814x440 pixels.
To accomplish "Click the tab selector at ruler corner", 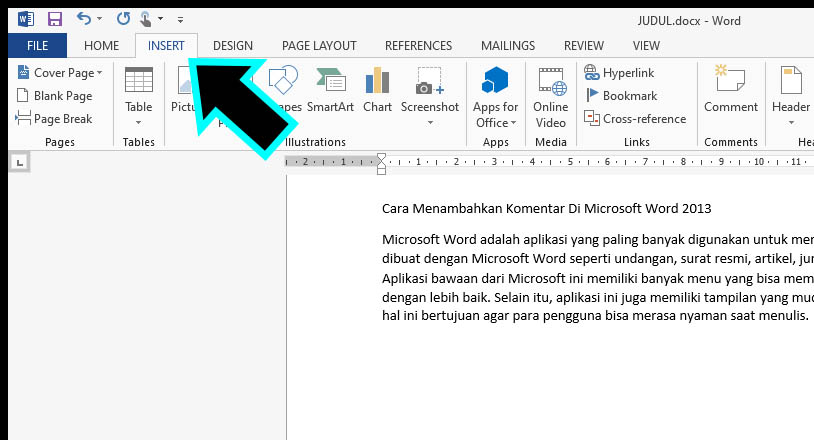I will 19,163.
